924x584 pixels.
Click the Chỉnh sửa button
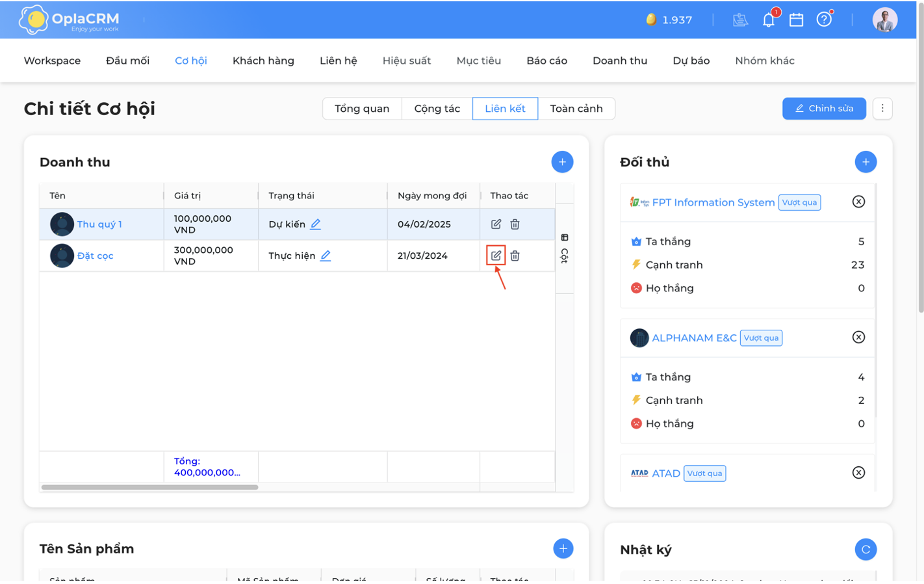(x=824, y=109)
